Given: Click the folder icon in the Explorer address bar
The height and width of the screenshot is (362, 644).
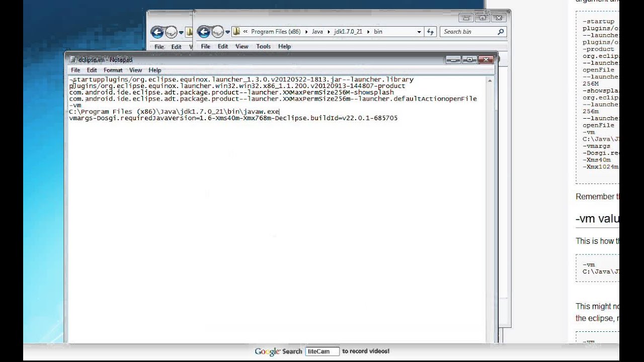Looking at the screenshot, I should [x=236, y=32].
